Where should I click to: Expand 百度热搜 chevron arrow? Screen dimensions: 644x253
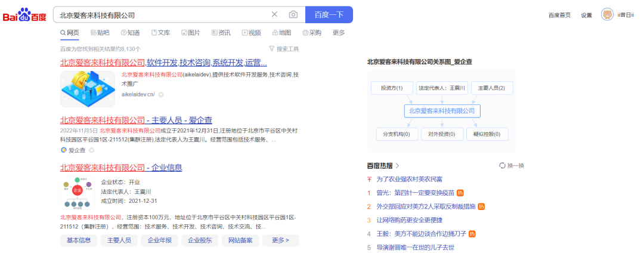[397, 166]
